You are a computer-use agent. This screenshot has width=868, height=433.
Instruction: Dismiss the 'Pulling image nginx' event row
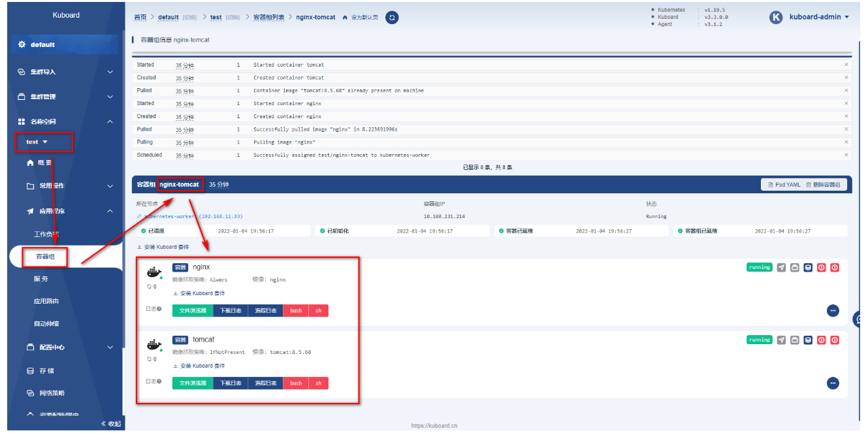(x=846, y=142)
